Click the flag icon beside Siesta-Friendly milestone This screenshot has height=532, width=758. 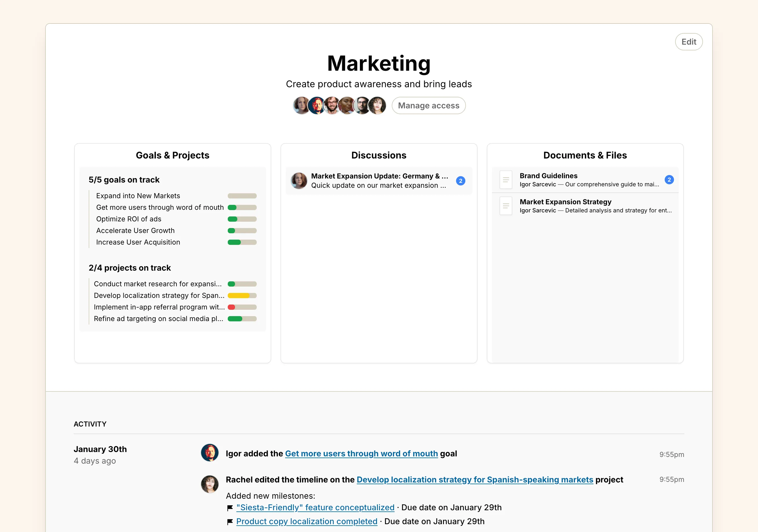coord(230,508)
